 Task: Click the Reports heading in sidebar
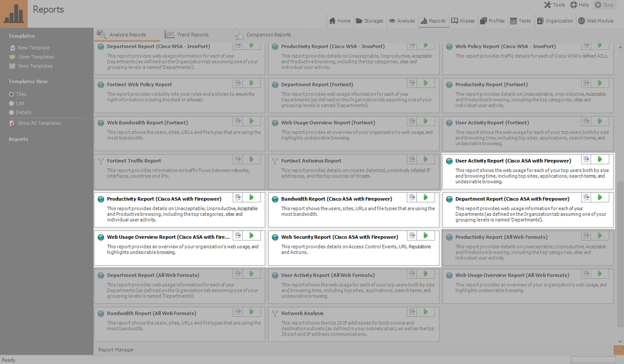[18, 139]
